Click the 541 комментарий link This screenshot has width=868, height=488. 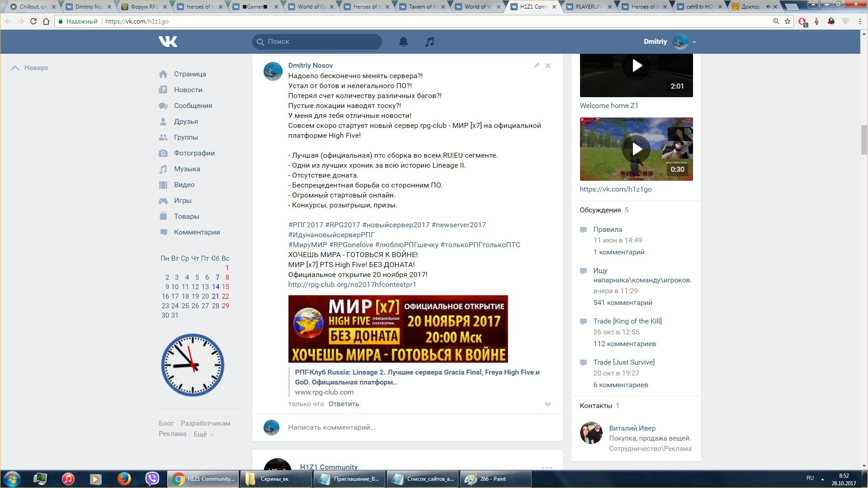point(623,303)
